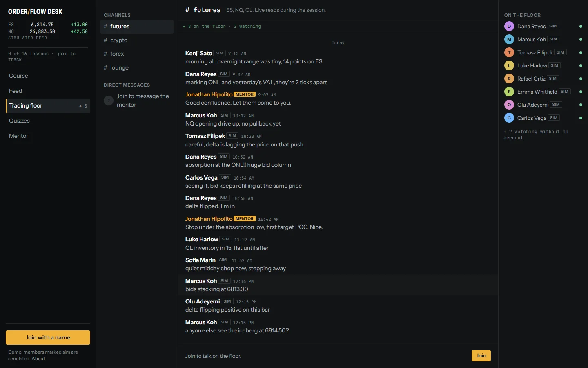Open the forex channel
Image resolution: width=588 pixels, height=368 pixels.
(137, 54)
